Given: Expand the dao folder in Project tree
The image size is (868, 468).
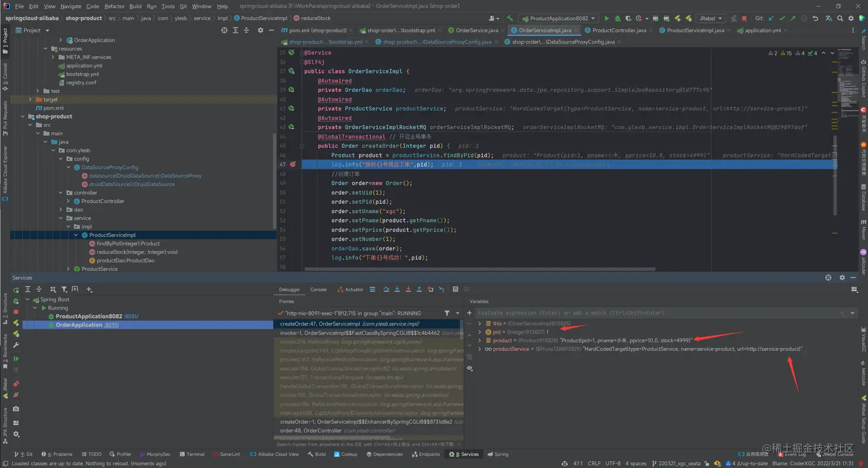Looking at the screenshot, I should pos(61,210).
